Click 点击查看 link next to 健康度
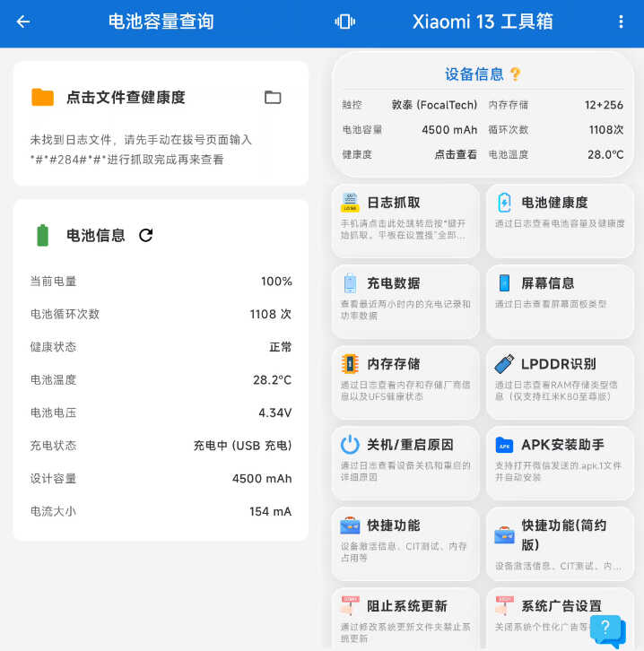Screen dimensions: 644x651 click(x=456, y=154)
